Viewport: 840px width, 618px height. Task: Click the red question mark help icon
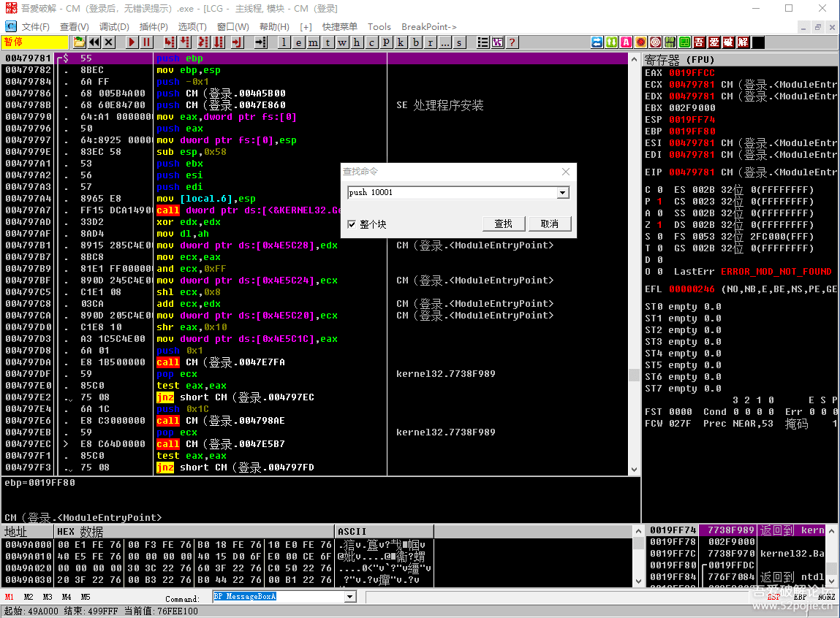pos(512,42)
